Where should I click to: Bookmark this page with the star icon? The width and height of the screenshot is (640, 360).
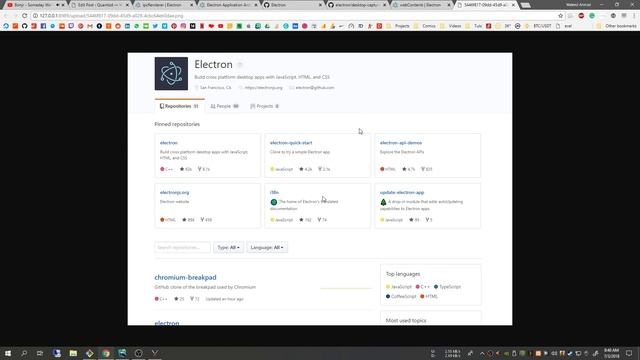pos(560,16)
